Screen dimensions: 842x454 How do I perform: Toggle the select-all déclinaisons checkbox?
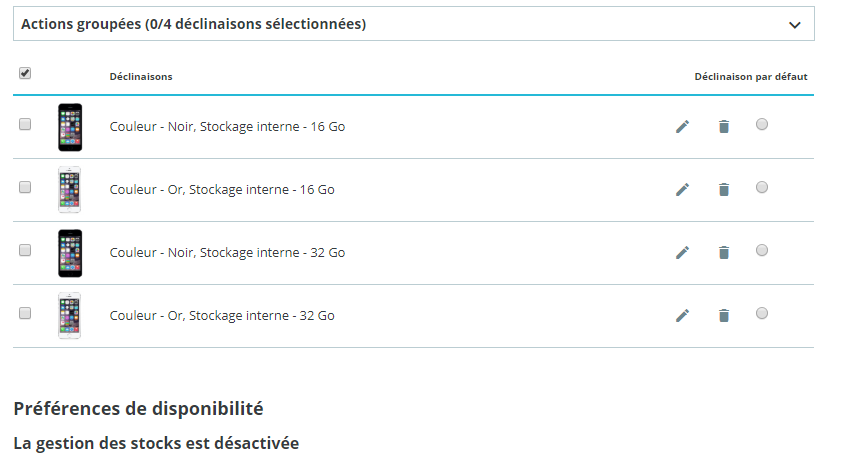click(x=25, y=73)
